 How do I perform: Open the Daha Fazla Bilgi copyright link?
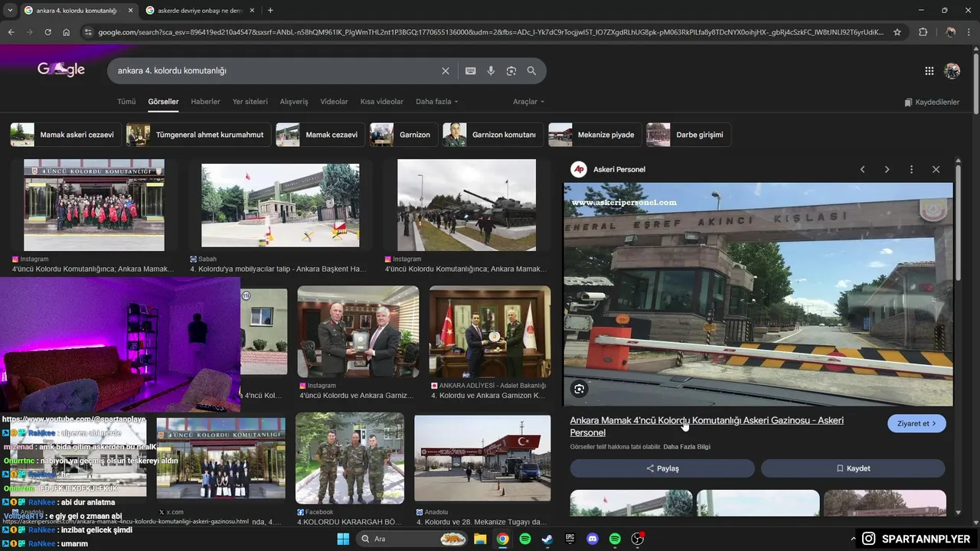(x=687, y=447)
